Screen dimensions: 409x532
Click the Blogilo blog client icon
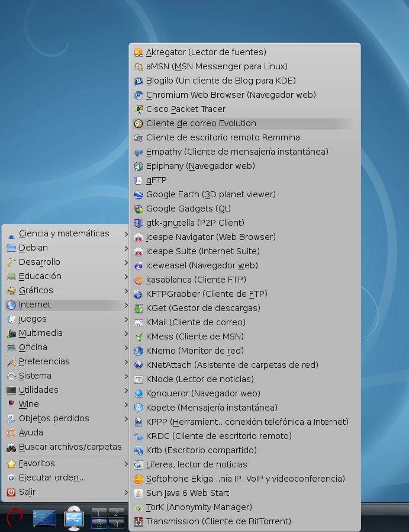tap(139, 81)
